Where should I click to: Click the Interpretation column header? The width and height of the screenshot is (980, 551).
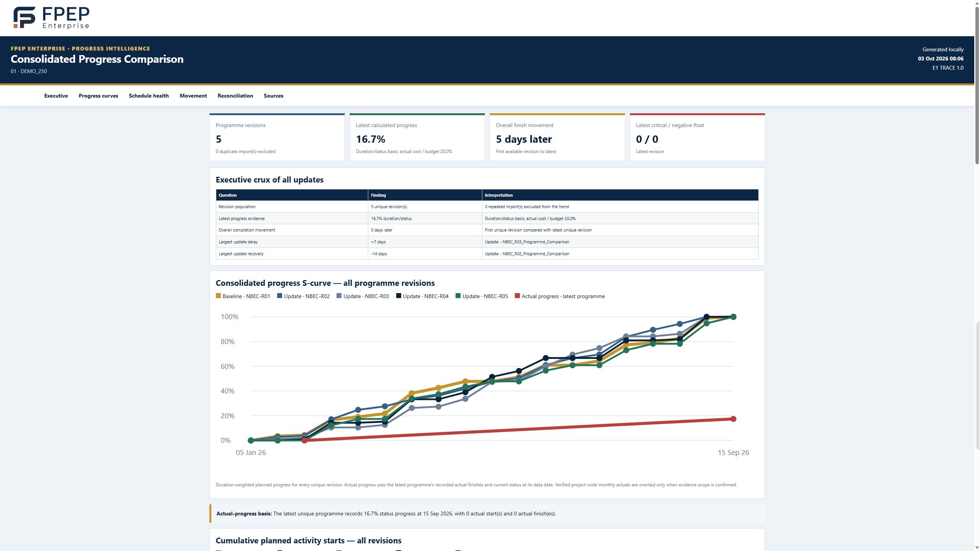[x=620, y=195]
